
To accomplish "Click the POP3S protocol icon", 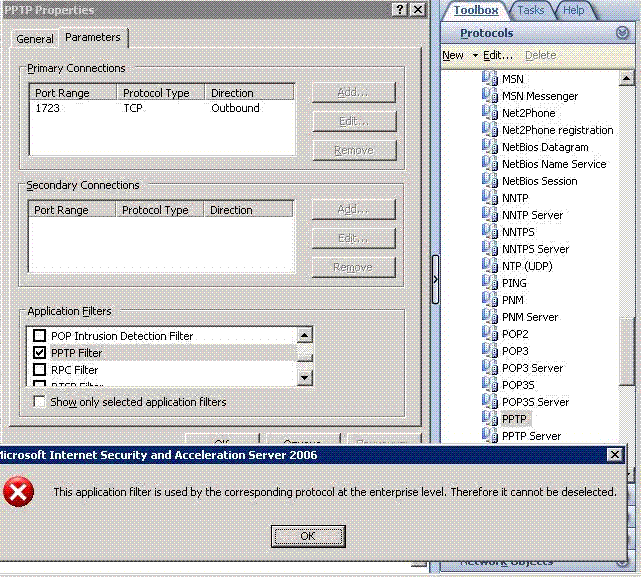I will click(489, 385).
